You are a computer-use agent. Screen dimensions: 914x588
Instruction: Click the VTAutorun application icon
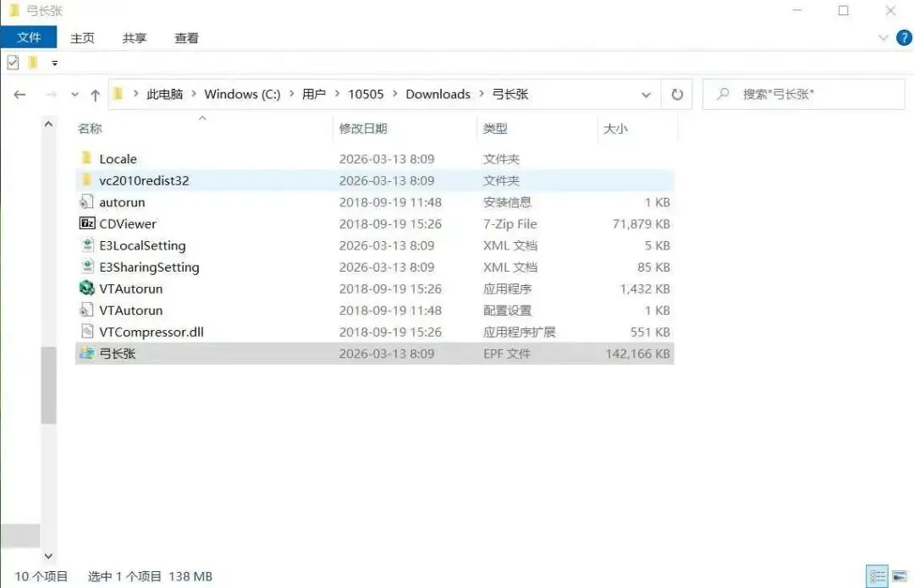(x=87, y=288)
